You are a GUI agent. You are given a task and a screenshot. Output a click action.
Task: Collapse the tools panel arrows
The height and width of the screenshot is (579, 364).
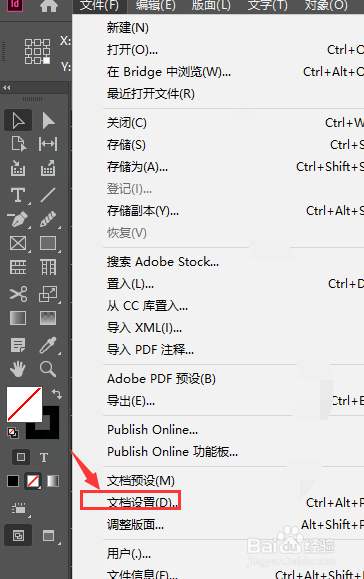click(7, 88)
